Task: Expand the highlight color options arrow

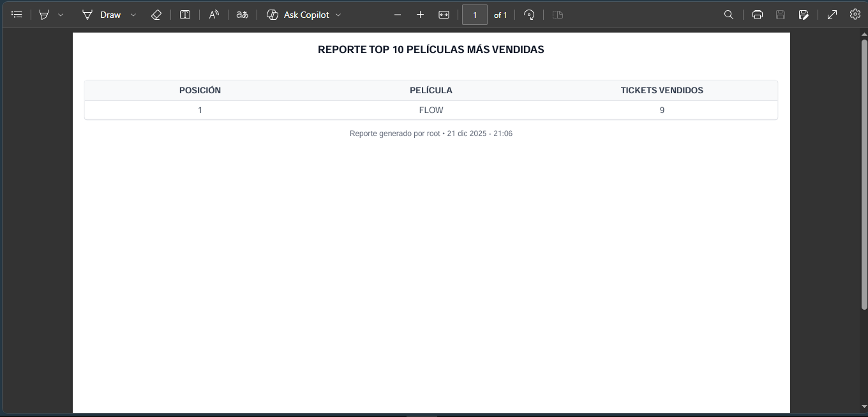Action: click(61, 15)
